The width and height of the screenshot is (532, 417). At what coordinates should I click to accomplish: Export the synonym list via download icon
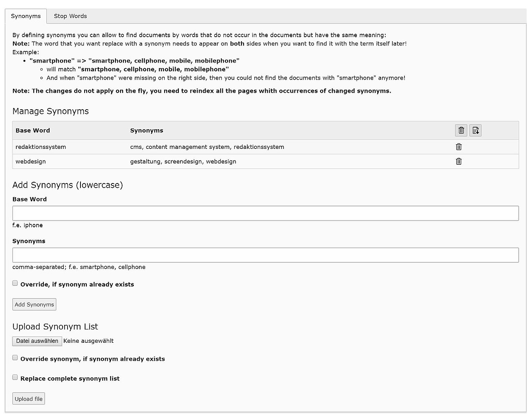click(x=475, y=131)
